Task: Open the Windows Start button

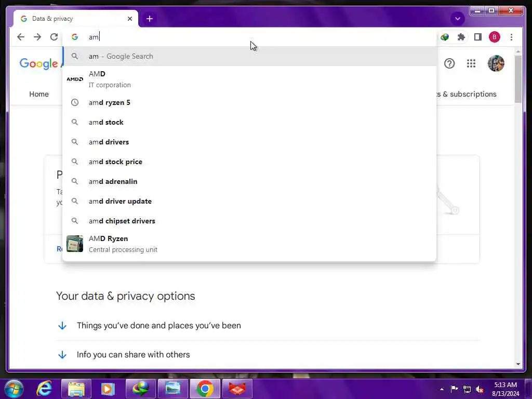Action: click(14, 389)
